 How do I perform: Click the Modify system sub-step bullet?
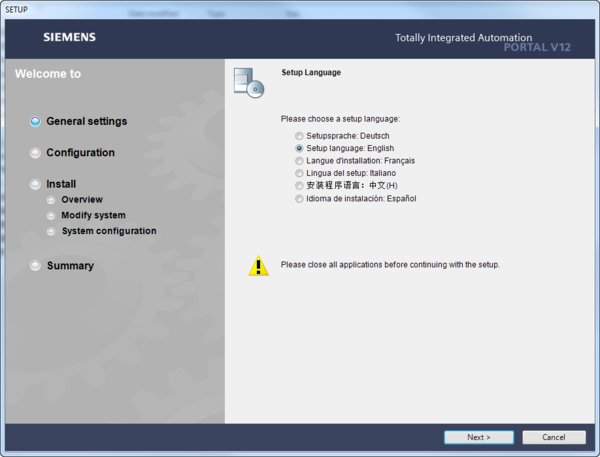(51, 215)
